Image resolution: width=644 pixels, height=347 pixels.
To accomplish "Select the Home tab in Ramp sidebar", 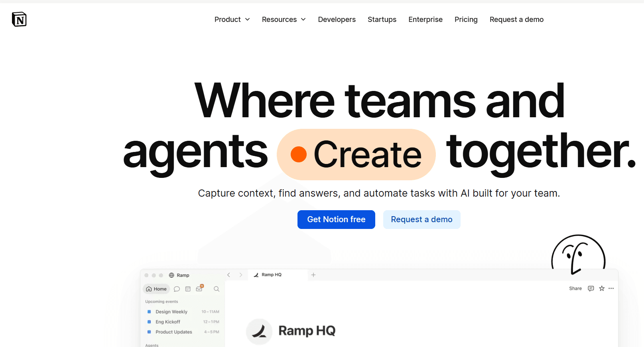I will pos(156,289).
